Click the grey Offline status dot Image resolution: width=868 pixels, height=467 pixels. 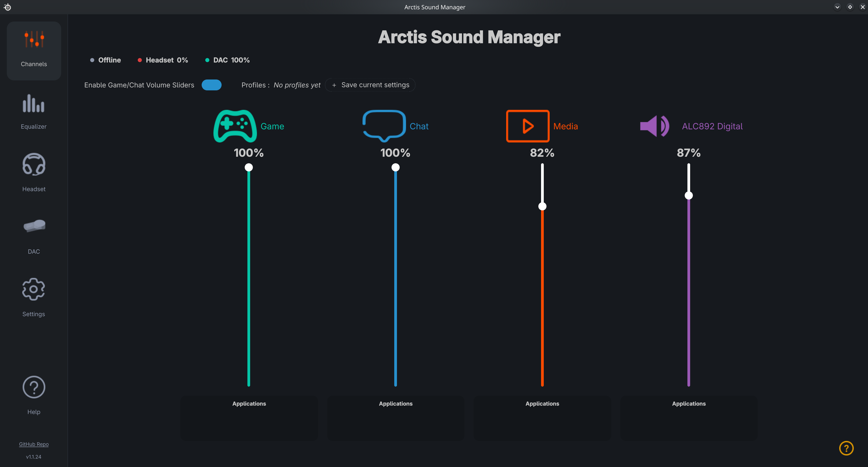92,60
